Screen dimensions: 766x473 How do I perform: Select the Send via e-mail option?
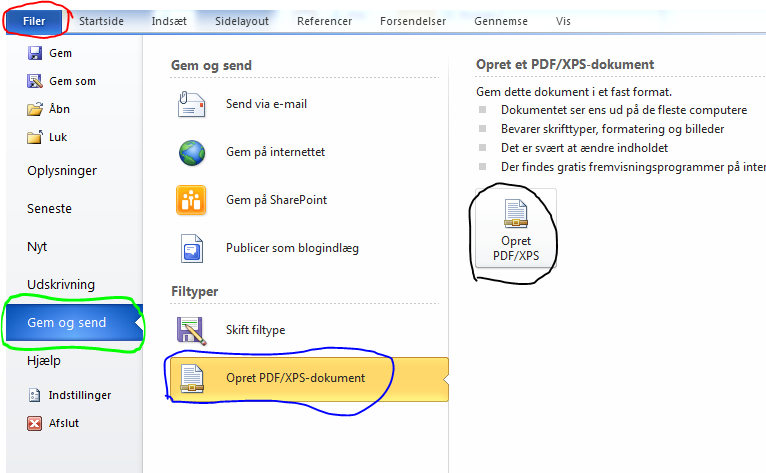(x=266, y=104)
